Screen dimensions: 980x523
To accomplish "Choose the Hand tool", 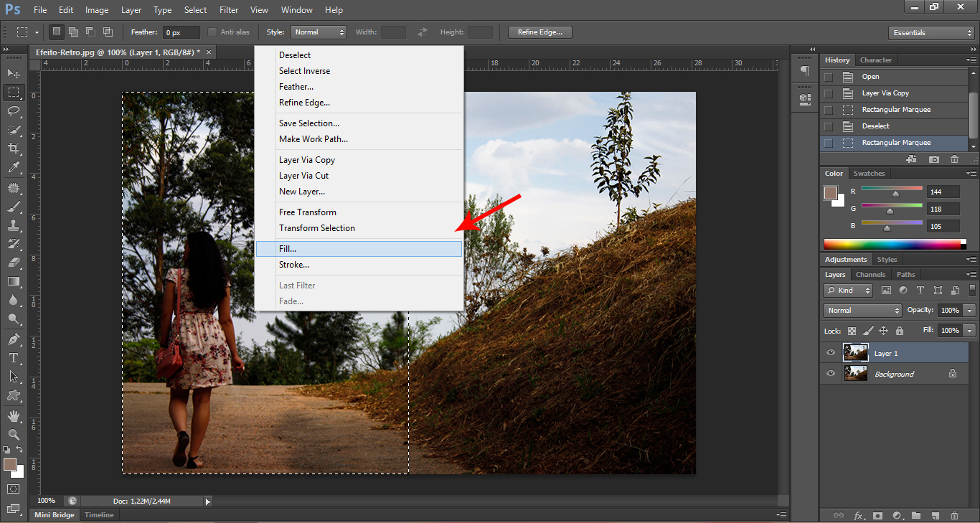I will pyautogui.click(x=14, y=415).
